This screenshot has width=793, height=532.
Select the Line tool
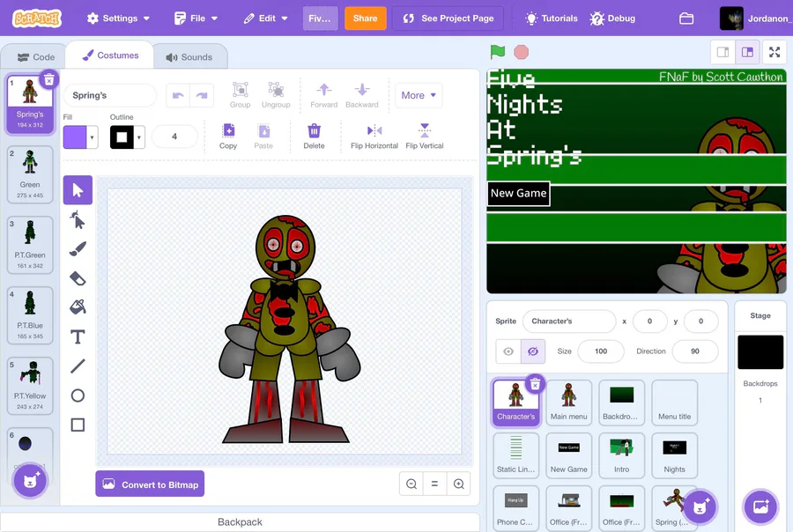78,366
